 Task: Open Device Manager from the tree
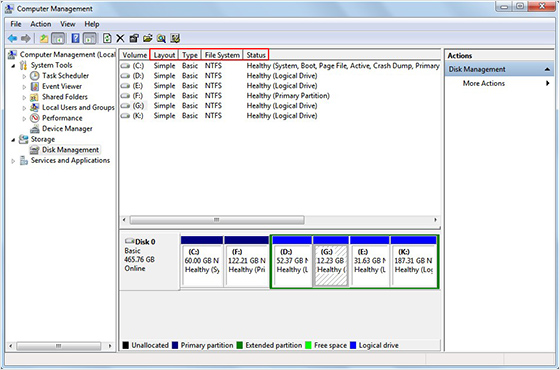[67, 129]
